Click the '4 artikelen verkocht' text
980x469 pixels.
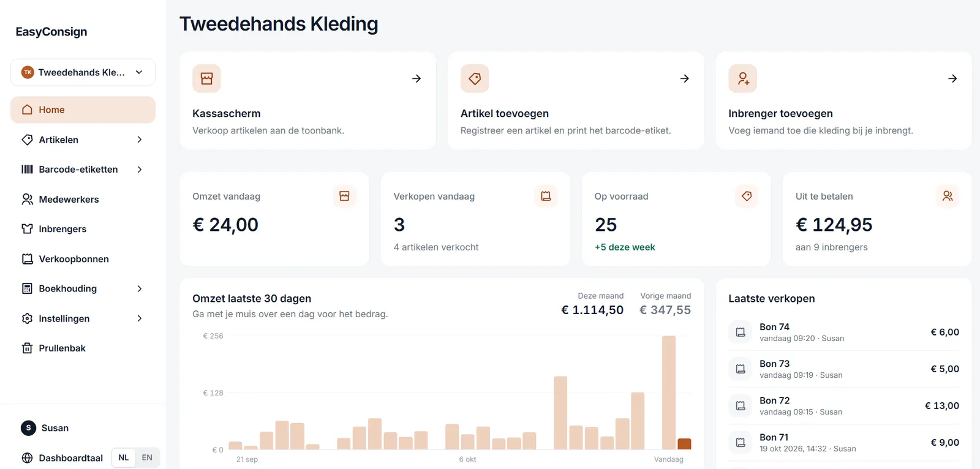pos(436,247)
